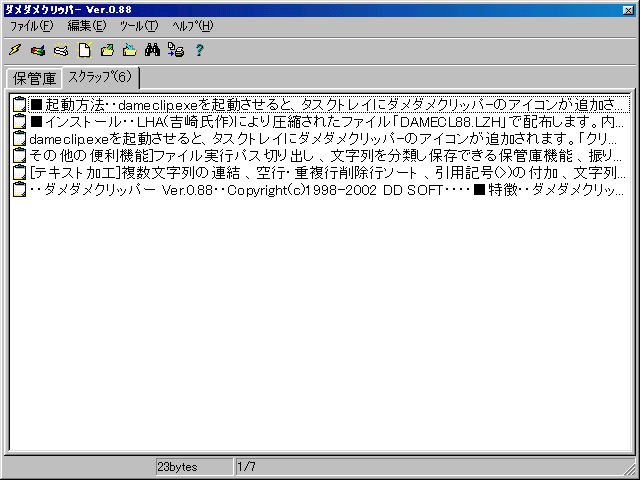
Task: Open the ファイル(F) menu
Action: pyautogui.click(x=31, y=26)
